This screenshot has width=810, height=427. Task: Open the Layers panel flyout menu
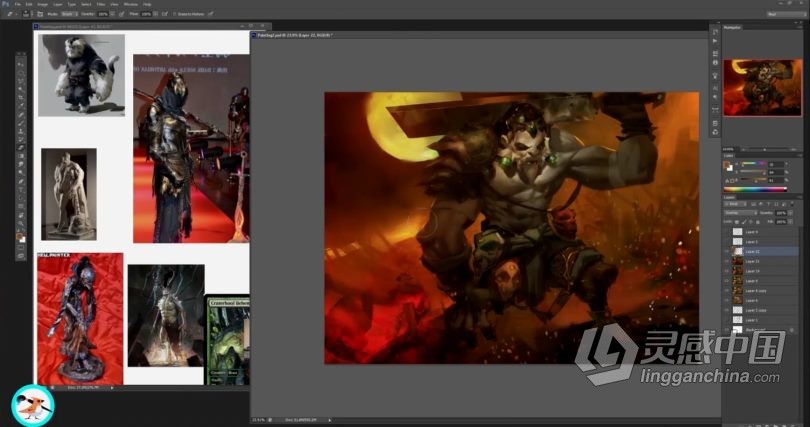tap(800, 197)
